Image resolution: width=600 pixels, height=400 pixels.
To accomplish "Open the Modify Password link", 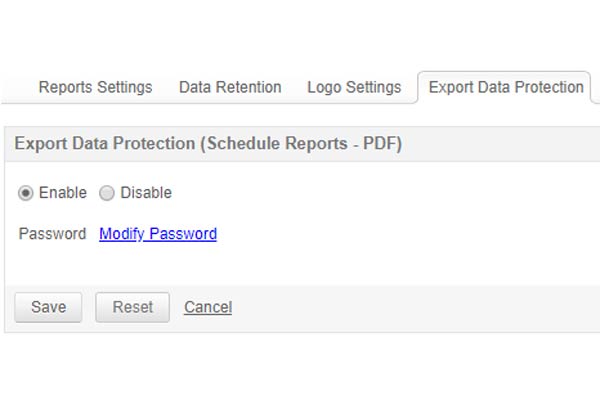I will tap(158, 234).
